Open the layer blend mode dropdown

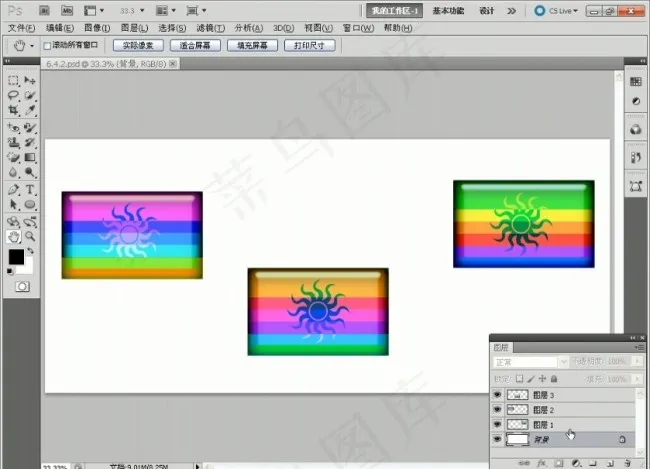[x=530, y=361]
